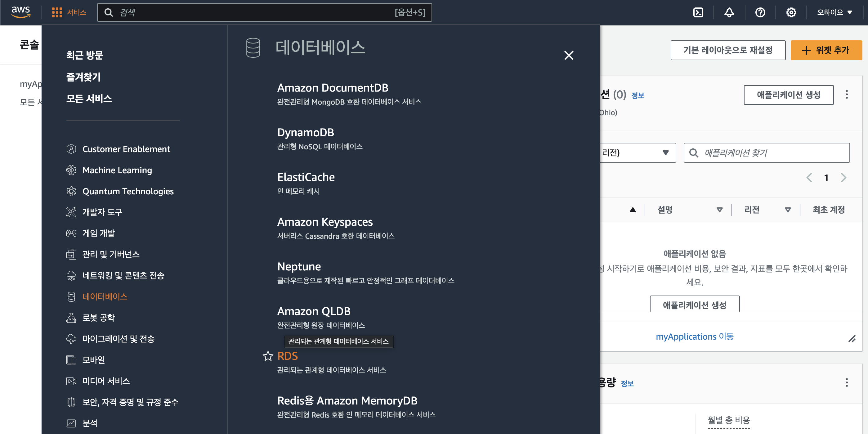
Task: Click the 위젯 추가 button
Action: [826, 50]
